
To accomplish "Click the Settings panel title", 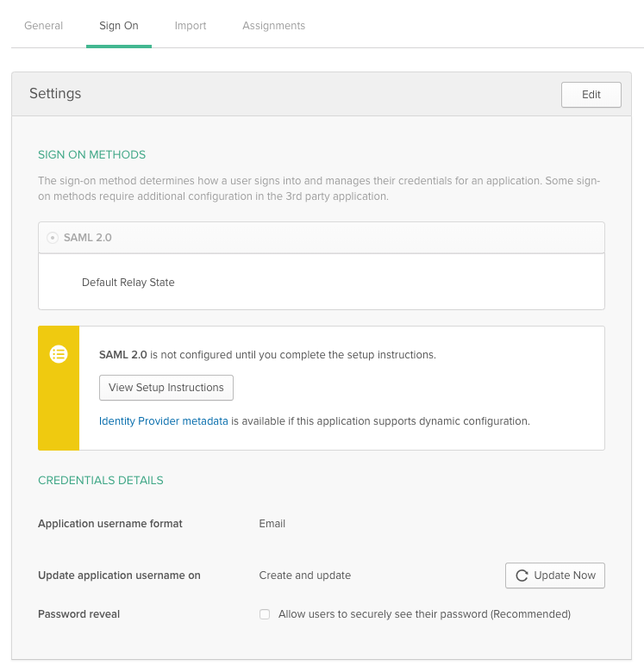I will click(x=55, y=93).
